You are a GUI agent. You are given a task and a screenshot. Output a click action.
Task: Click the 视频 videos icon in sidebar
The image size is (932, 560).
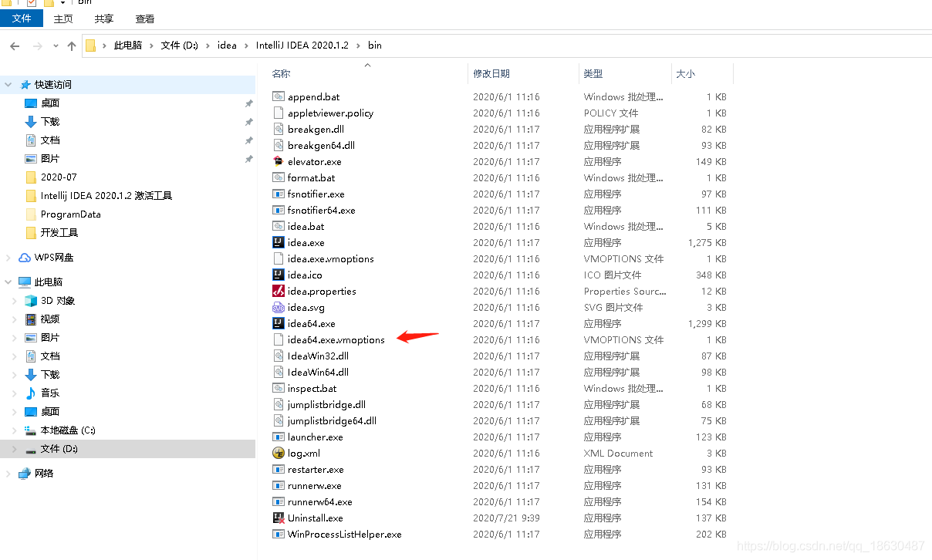tap(31, 319)
